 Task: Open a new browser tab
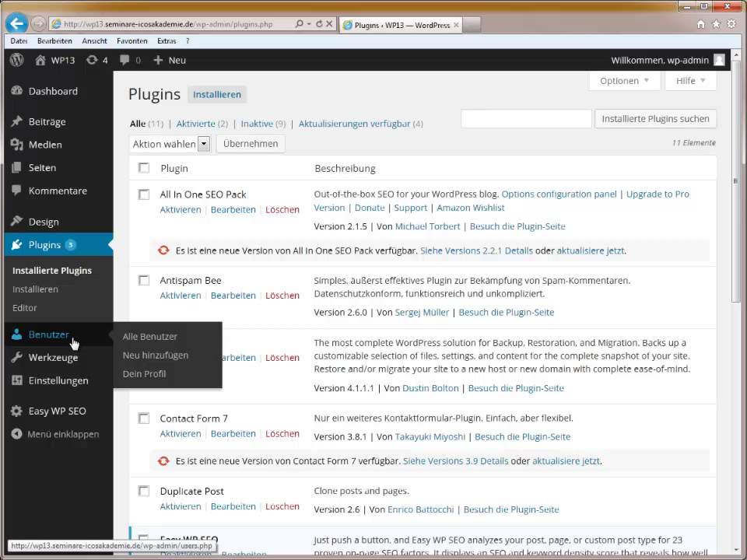pos(472,25)
